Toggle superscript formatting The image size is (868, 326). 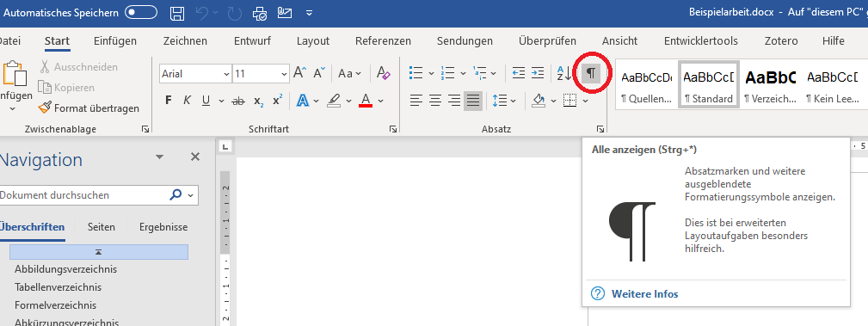tap(277, 100)
